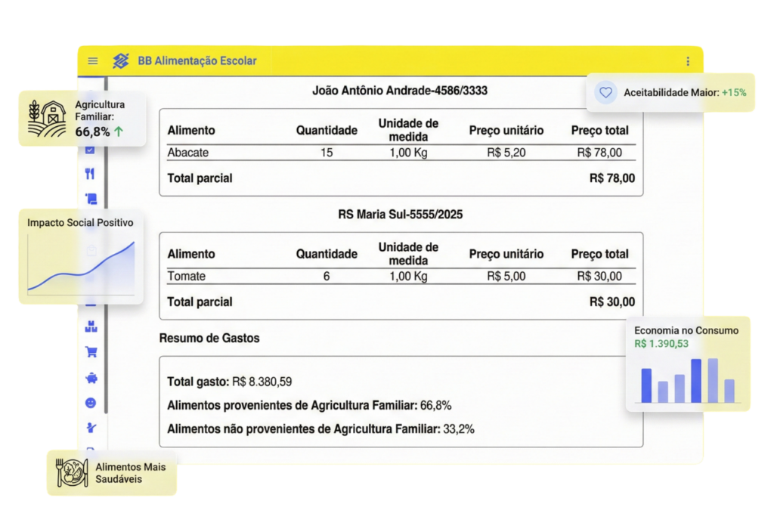Select the Tomate row in the table

tap(401, 277)
